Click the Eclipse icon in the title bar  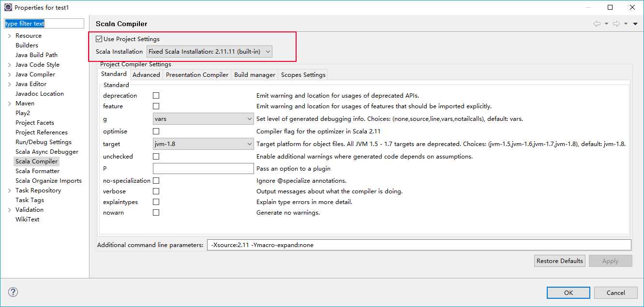pos(8,7)
